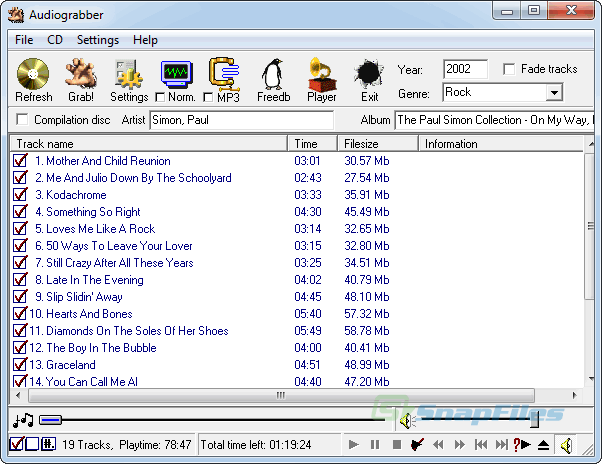The width and height of the screenshot is (602, 464).
Task: Click the Refresh CD icon
Action: click(33, 74)
